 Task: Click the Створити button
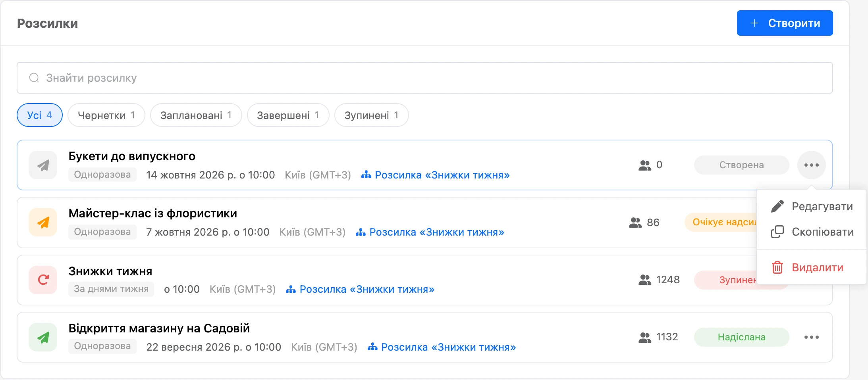pyautogui.click(x=785, y=23)
